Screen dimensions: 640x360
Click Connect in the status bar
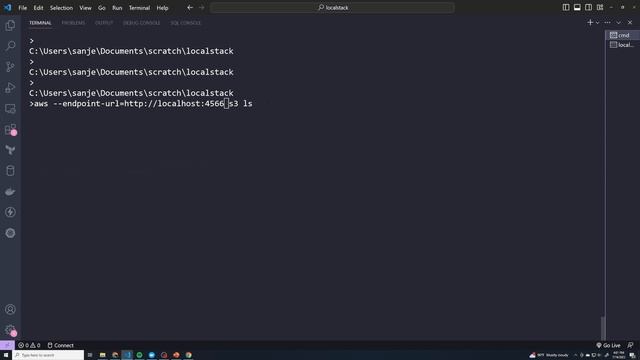point(60,345)
